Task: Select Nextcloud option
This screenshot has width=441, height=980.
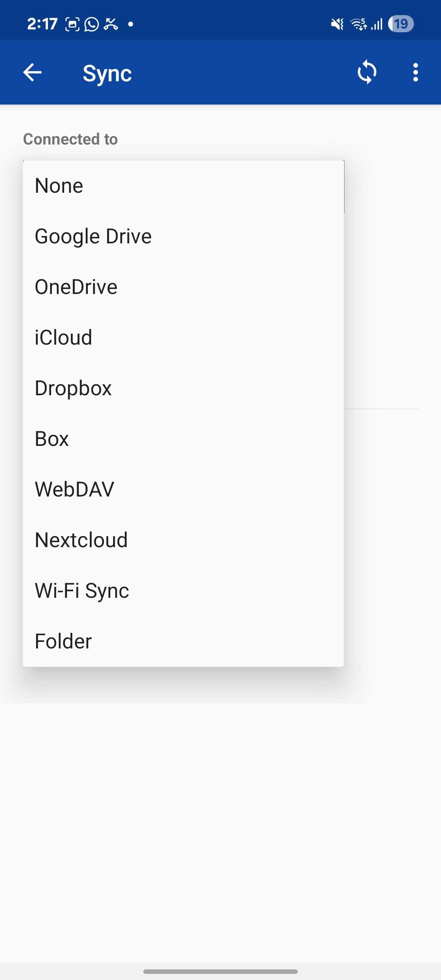Action: 183,540
